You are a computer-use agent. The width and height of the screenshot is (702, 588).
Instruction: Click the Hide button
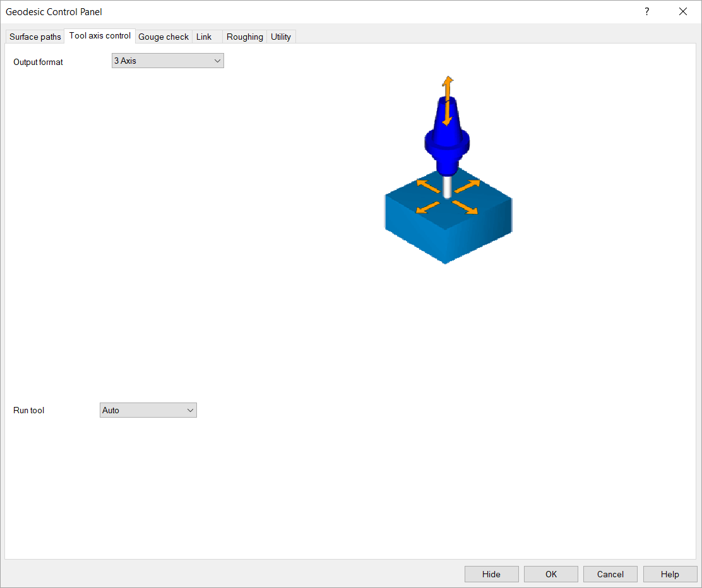pyautogui.click(x=491, y=574)
